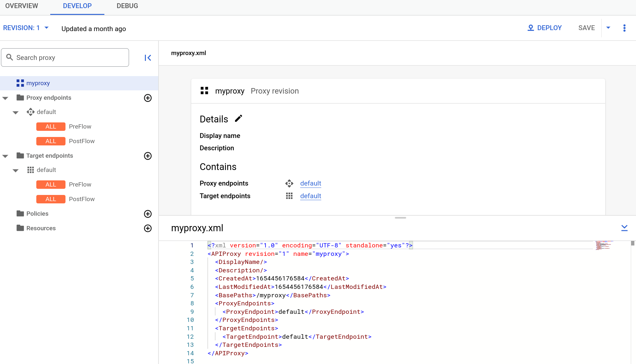This screenshot has height=364, width=636.
Task: Expand the Target endpoints tree item
Action: 5,155
